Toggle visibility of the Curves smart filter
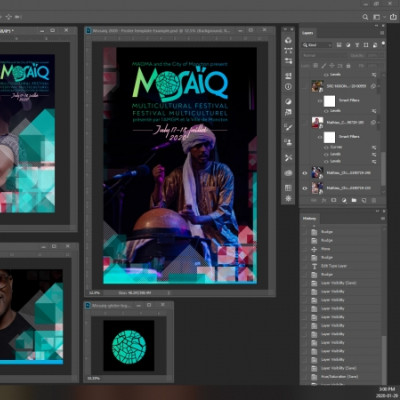 (x=326, y=147)
